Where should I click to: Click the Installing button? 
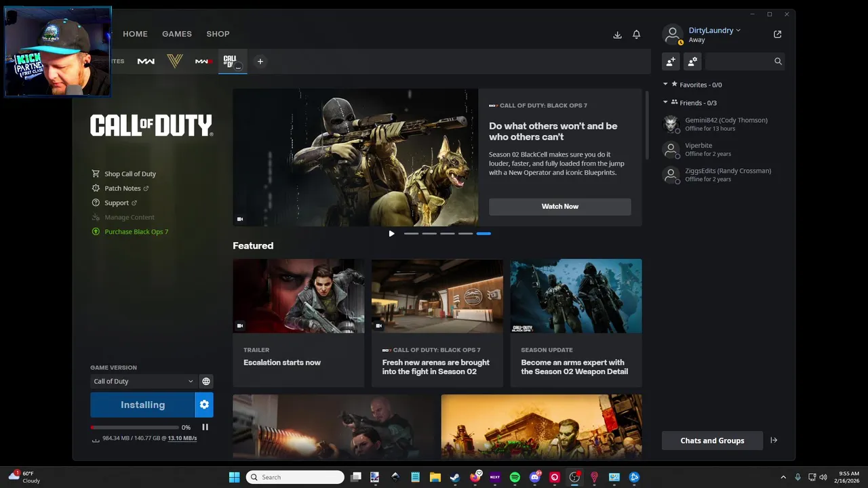142,405
